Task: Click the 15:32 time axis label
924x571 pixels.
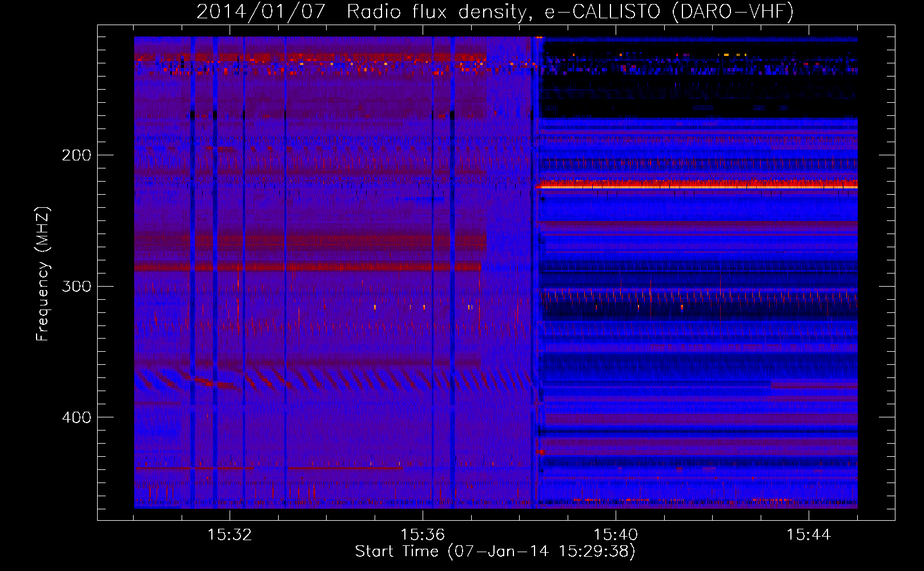Action: [x=230, y=534]
